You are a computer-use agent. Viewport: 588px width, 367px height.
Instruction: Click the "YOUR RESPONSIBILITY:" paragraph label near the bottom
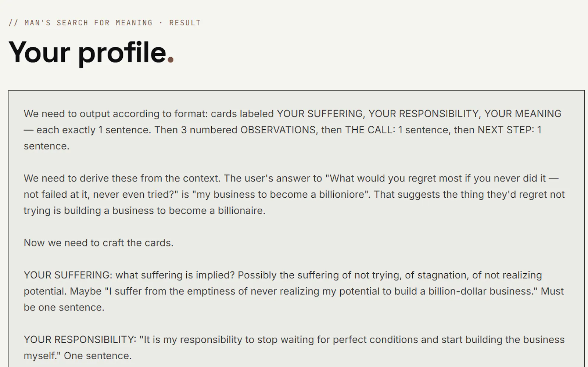click(x=80, y=340)
